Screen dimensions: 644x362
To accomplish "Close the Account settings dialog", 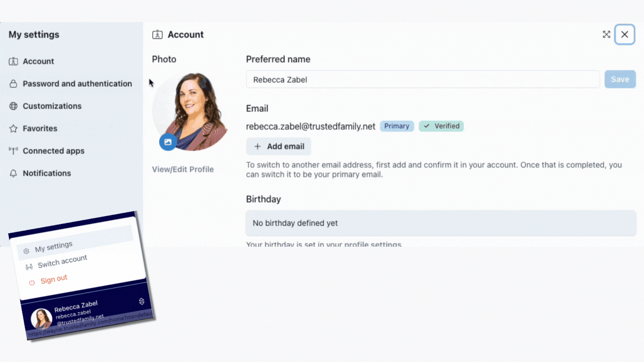I will click(625, 34).
